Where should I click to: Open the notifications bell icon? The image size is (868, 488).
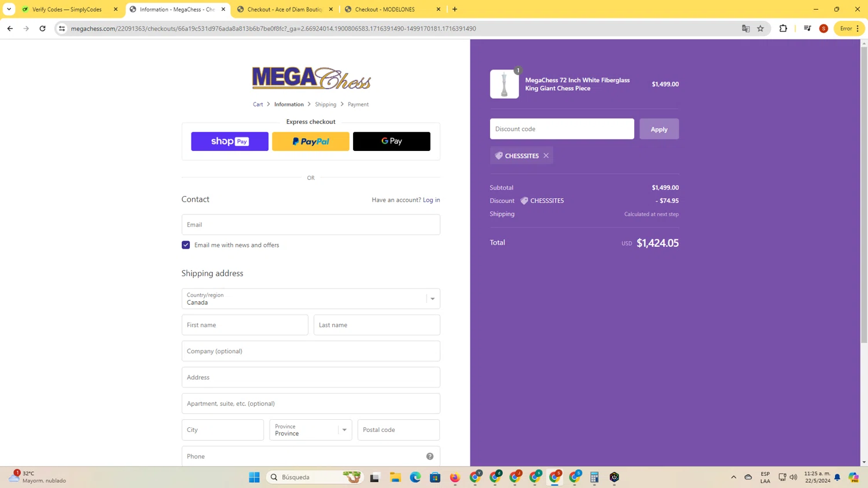(x=837, y=477)
